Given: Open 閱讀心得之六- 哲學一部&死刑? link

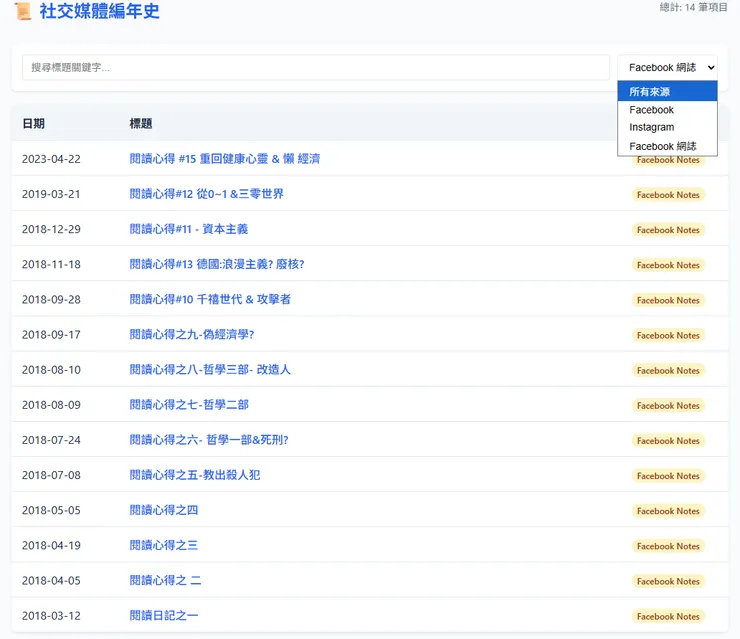Looking at the screenshot, I should pos(209,440).
